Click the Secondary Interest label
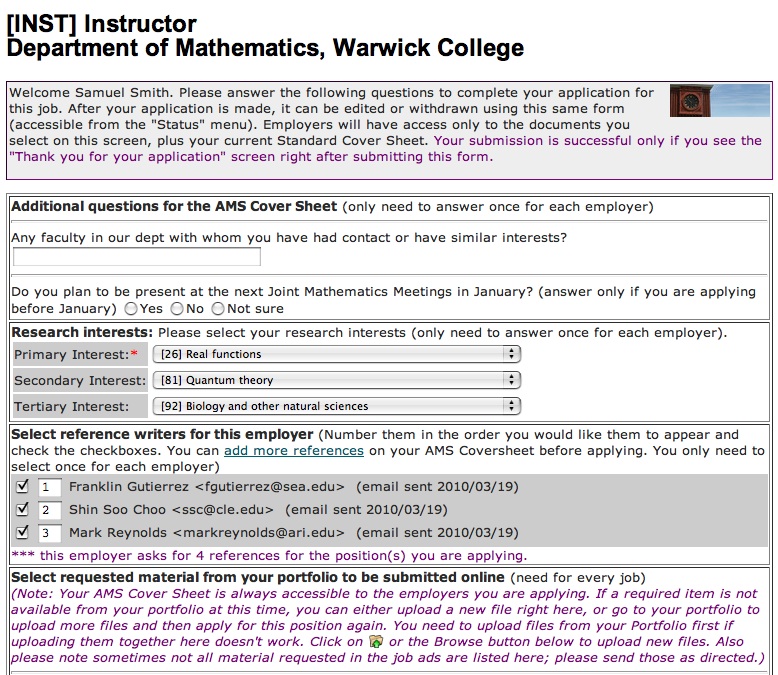Image resolution: width=778 pixels, height=675 pixels. pos(80,381)
